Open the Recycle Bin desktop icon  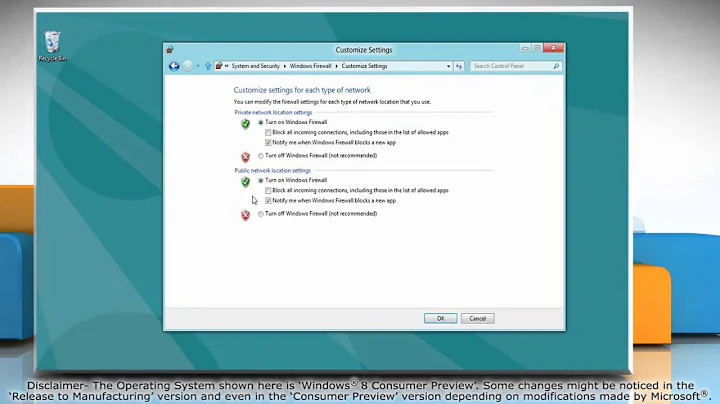[x=52, y=46]
